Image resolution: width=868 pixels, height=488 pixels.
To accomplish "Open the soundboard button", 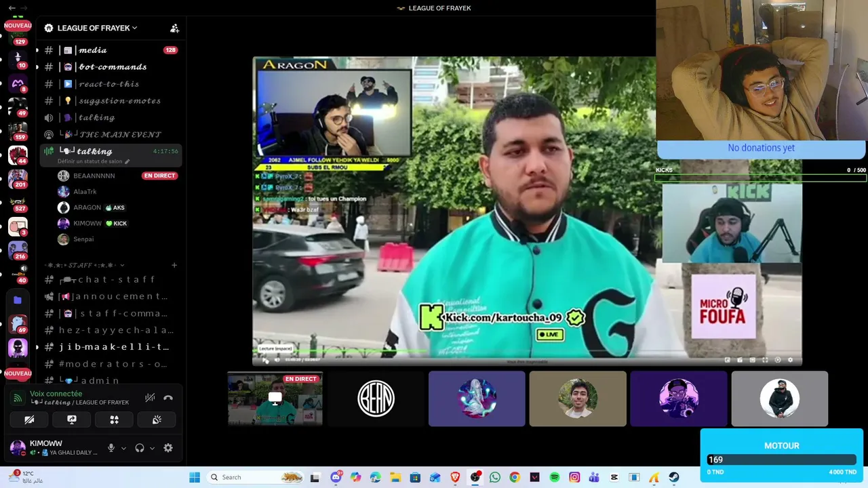I will pyautogui.click(x=157, y=420).
